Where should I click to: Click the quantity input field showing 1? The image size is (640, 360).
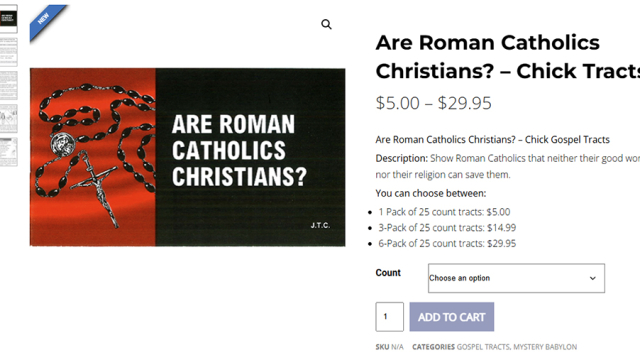click(389, 317)
